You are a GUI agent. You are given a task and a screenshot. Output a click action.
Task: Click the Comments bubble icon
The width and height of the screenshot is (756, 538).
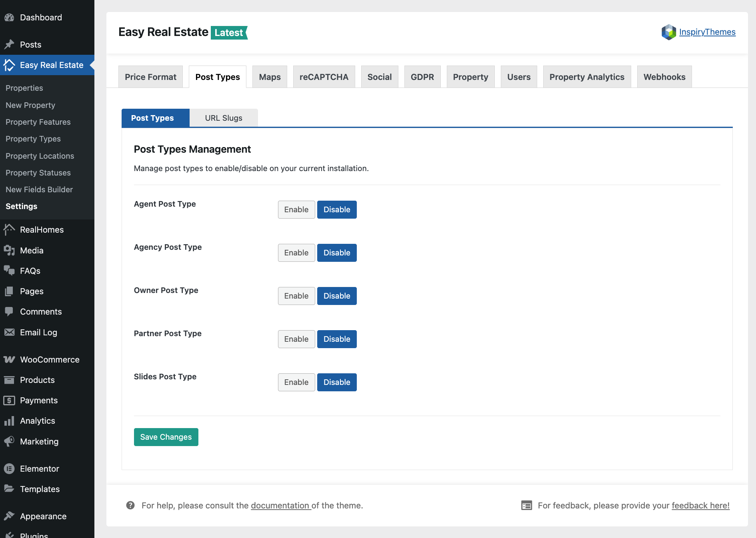tap(9, 312)
